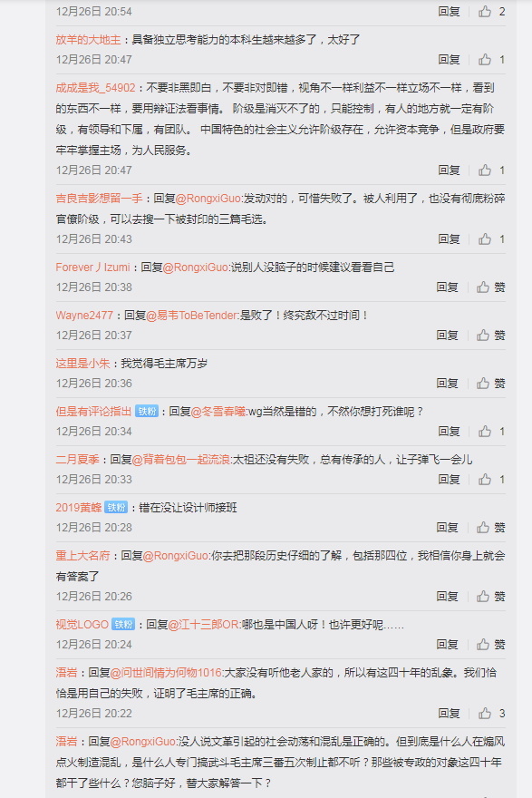Like 二月夏季's comment posted 20:33
532x798 pixels.
[485, 480]
